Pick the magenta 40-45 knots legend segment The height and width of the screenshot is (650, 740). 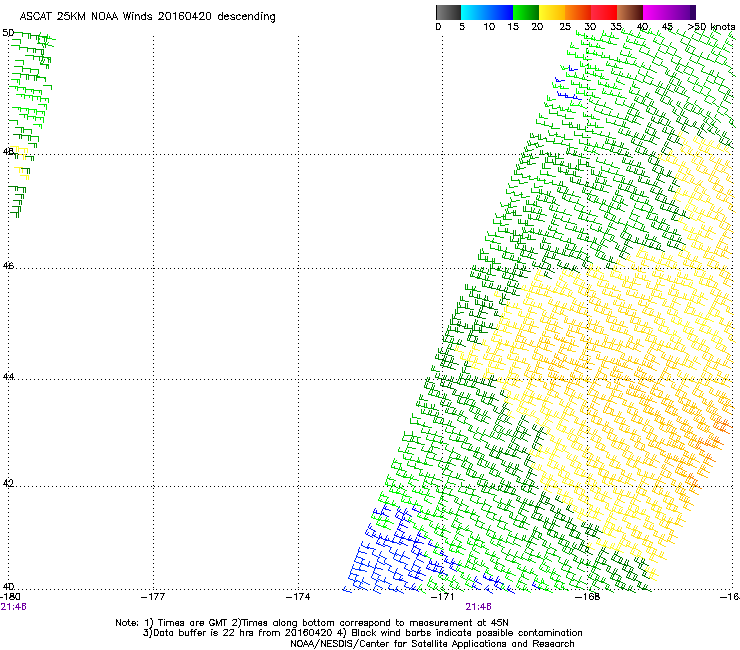656,12
